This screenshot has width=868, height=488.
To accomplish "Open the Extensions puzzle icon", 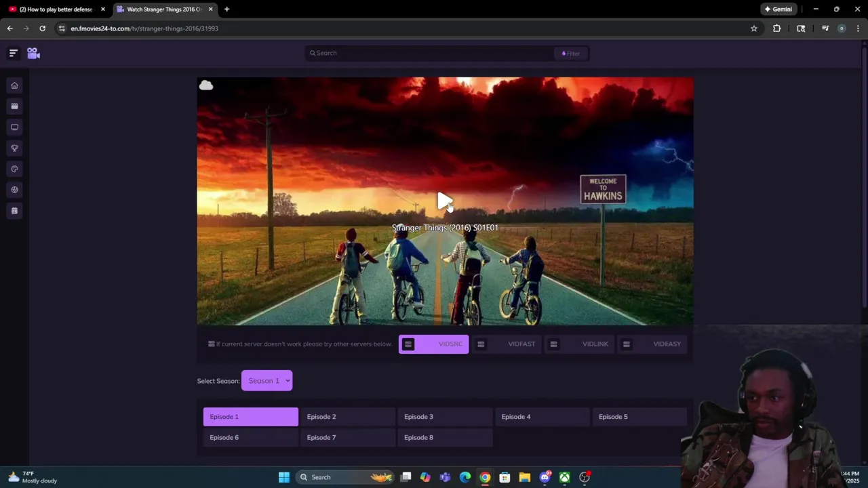I will click(x=776, y=28).
